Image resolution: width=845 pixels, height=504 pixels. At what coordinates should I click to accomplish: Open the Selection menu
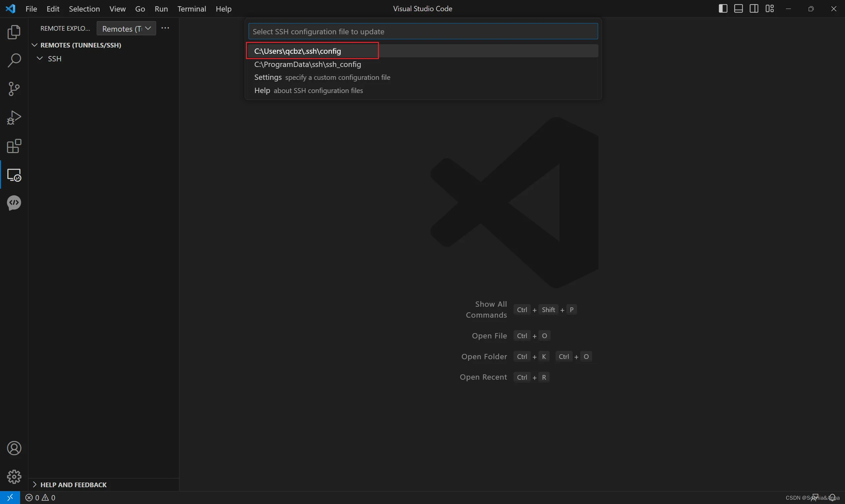pyautogui.click(x=84, y=9)
